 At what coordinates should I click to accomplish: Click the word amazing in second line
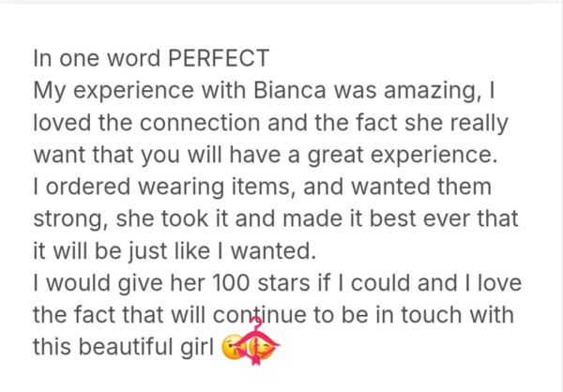pyautogui.click(x=433, y=91)
